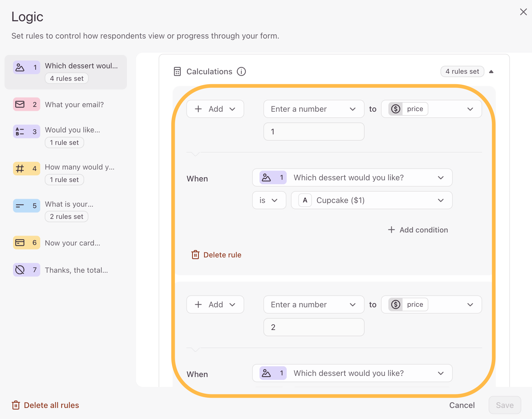Open the first price variable dropdown
532x419 pixels.
click(x=431, y=109)
